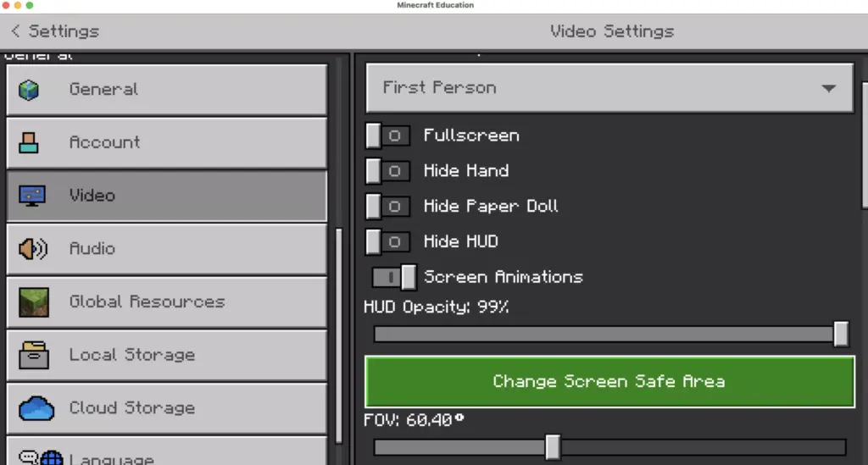The width and height of the screenshot is (868, 465).
Task: Click the Video monitor icon
Action: 32,196
